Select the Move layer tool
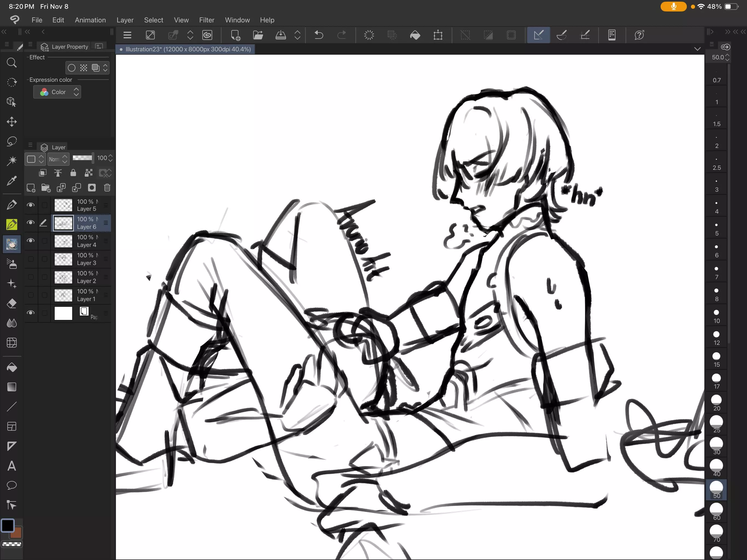The height and width of the screenshot is (560, 747). 12,122
